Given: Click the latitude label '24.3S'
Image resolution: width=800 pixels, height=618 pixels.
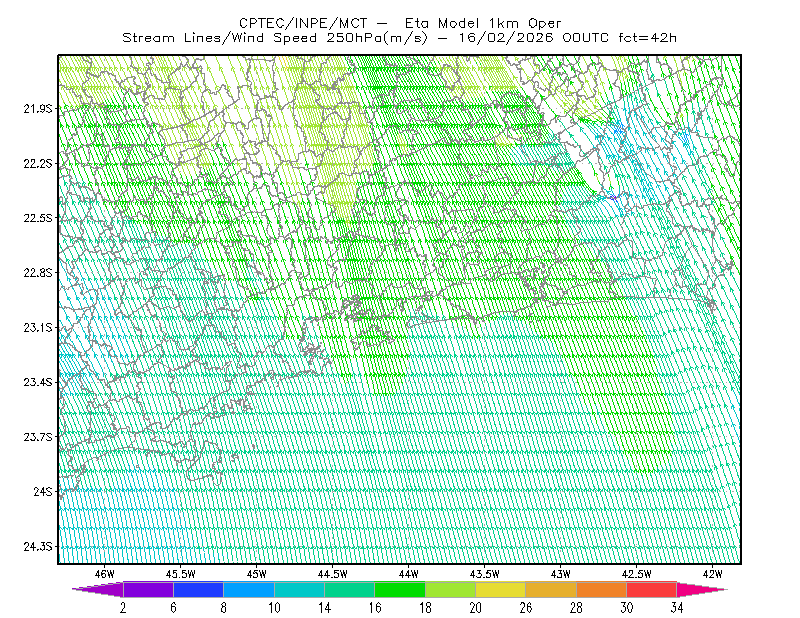Looking at the screenshot, I should pos(37,547).
